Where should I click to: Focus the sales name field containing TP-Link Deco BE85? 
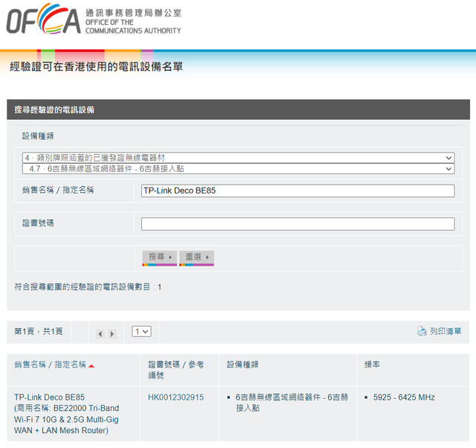[297, 191]
